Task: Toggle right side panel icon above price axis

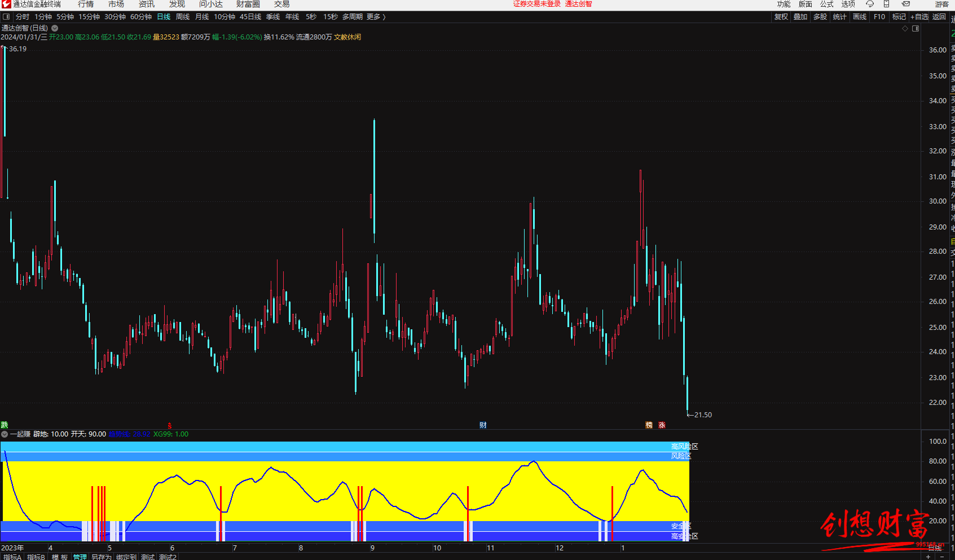Action: point(916,28)
